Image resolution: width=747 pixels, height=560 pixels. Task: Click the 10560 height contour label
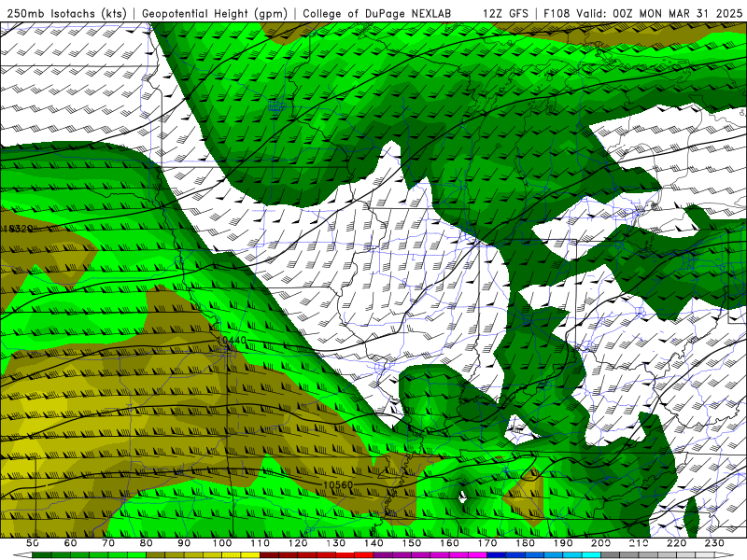pos(338,484)
